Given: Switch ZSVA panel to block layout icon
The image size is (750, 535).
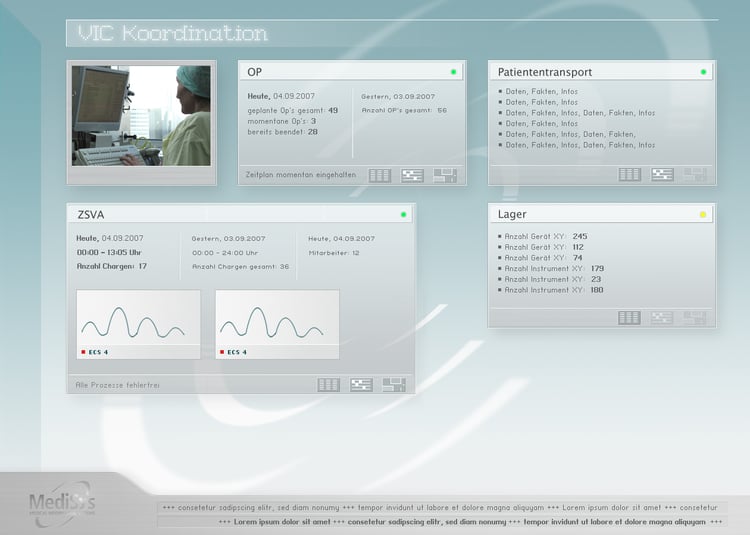Looking at the screenshot, I should click(394, 385).
